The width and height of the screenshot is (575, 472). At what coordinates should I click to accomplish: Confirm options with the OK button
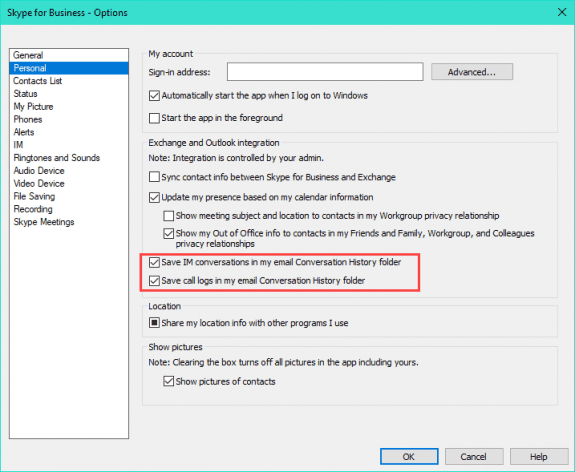point(409,457)
